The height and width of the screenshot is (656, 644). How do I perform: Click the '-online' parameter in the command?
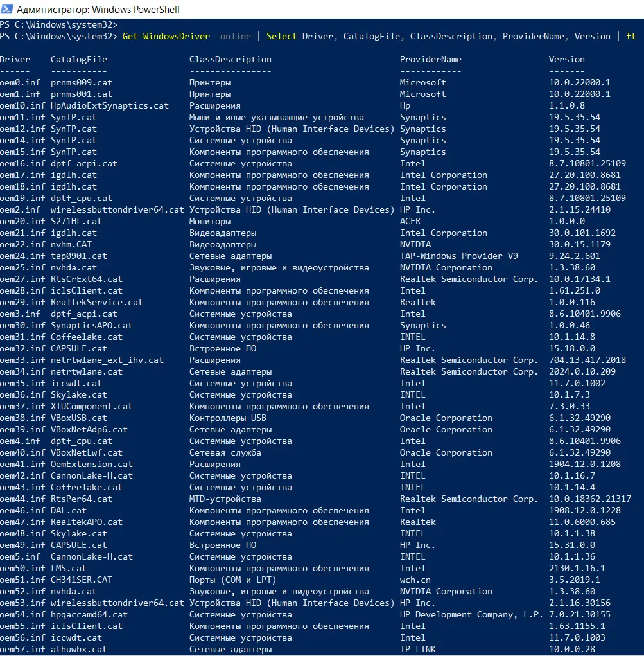coord(233,37)
